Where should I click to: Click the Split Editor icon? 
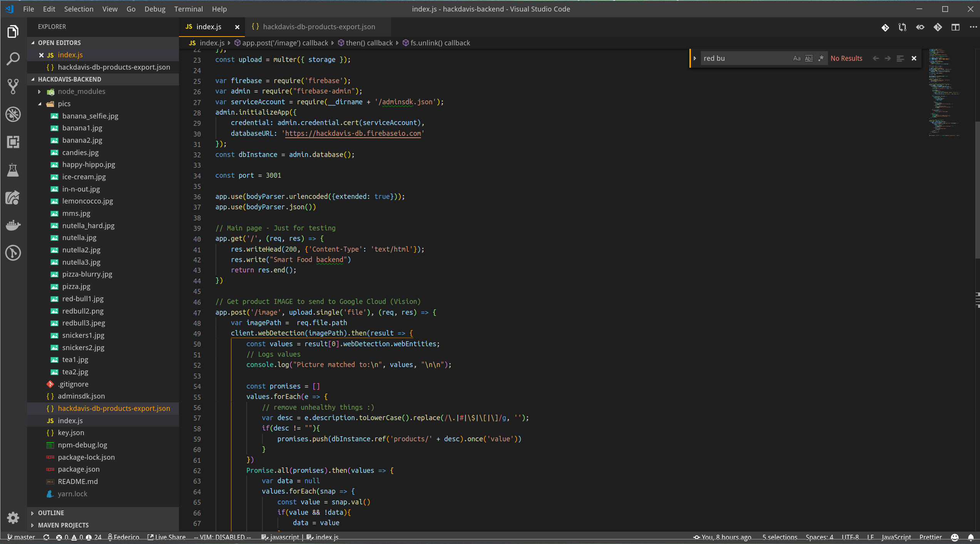click(955, 27)
